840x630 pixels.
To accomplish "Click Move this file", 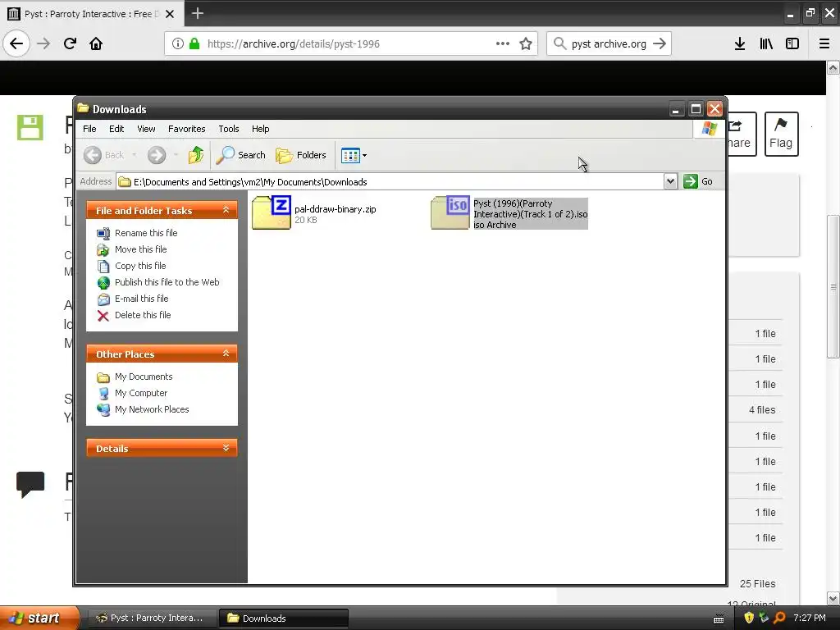I will pyautogui.click(x=141, y=249).
